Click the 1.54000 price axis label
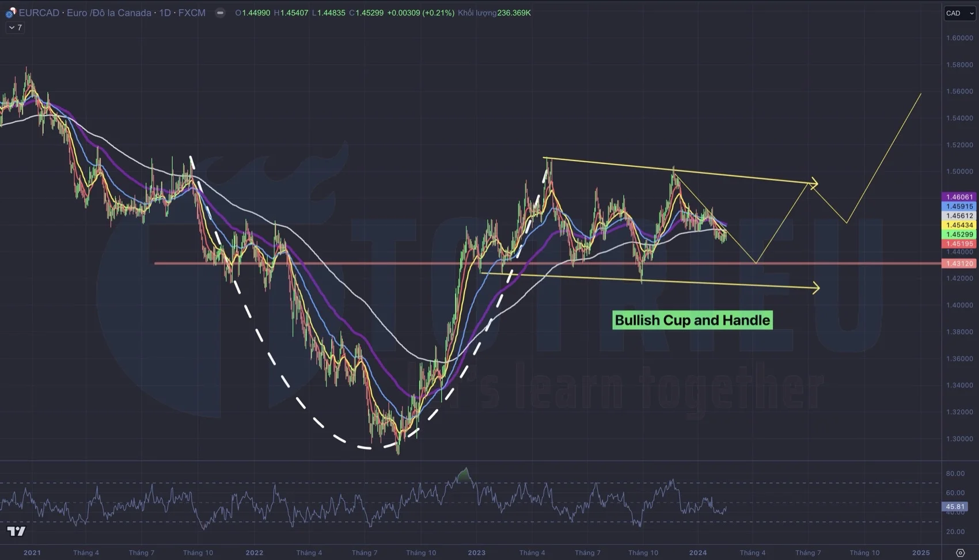Screen dimensions: 979x560 coord(959,118)
